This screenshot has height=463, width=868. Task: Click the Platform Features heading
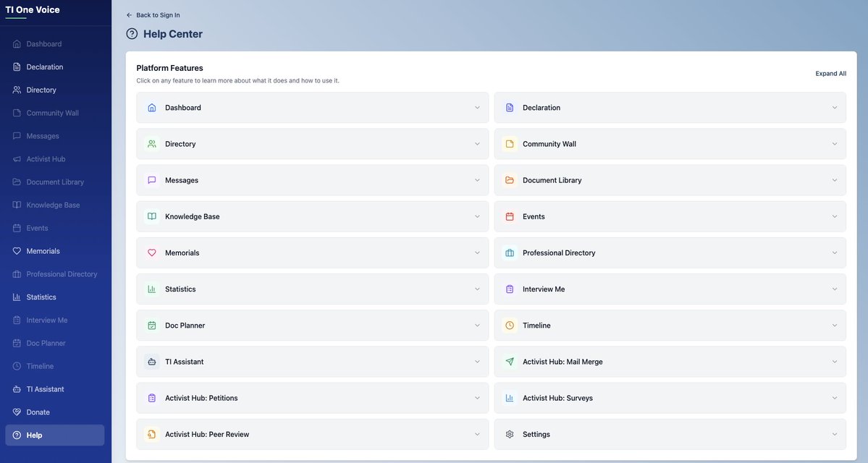(169, 68)
